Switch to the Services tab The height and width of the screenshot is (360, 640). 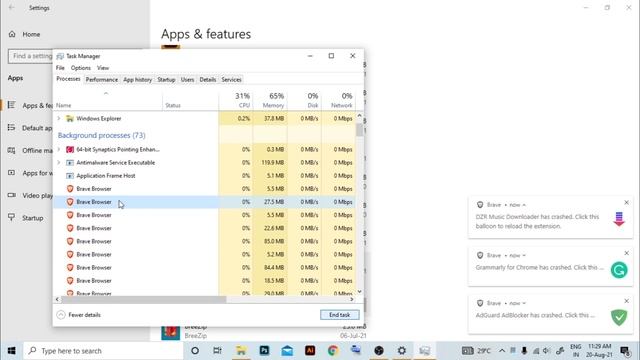(x=231, y=80)
